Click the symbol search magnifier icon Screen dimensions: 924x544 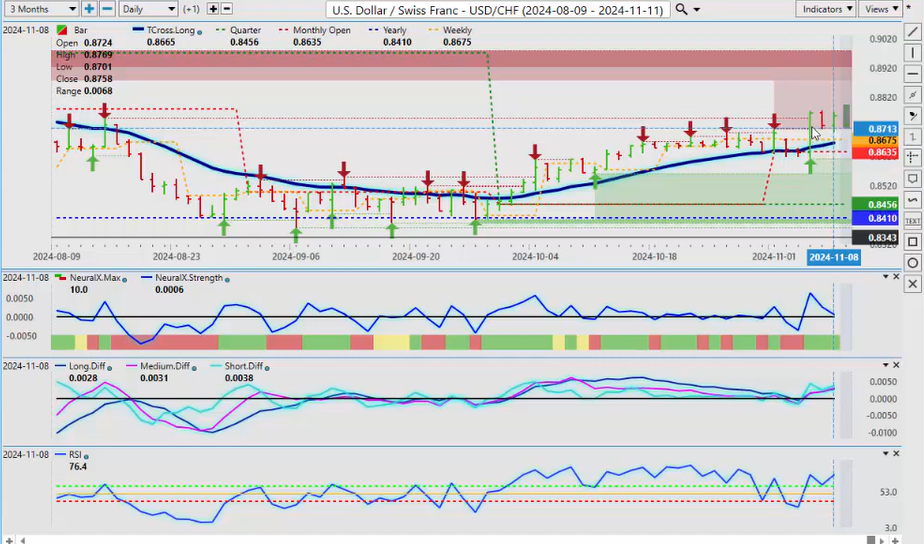click(x=681, y=9)
